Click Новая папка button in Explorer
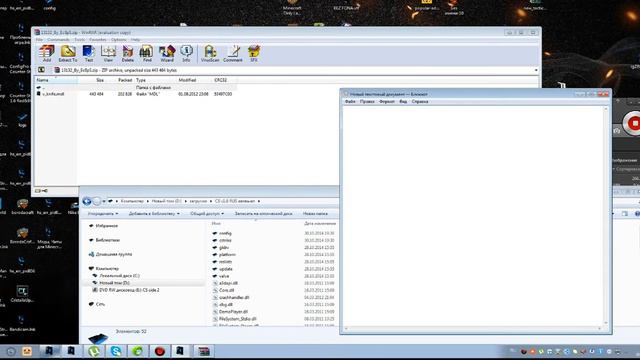Viewport: 640px width, 360px height. 316,213
